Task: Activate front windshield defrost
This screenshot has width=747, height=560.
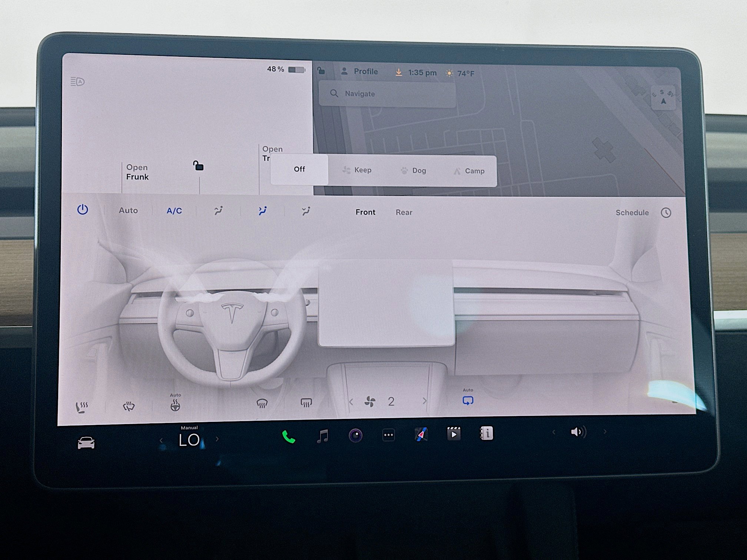Action: [263, 404]
